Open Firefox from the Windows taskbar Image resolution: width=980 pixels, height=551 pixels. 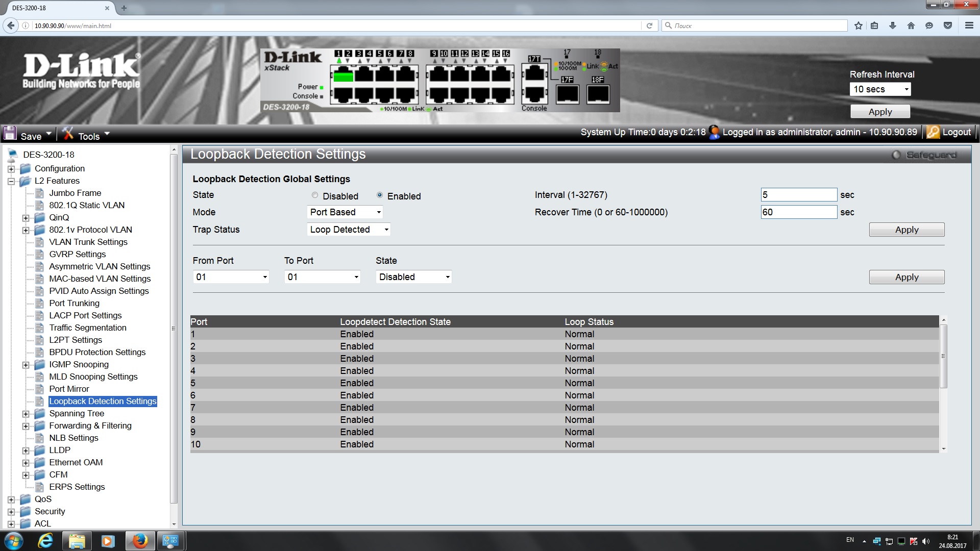point(139,540)
